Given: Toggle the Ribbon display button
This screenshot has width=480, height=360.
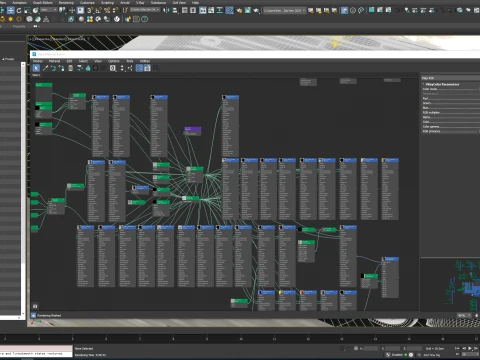Looking at the screenshot, I should pos(202,10).
